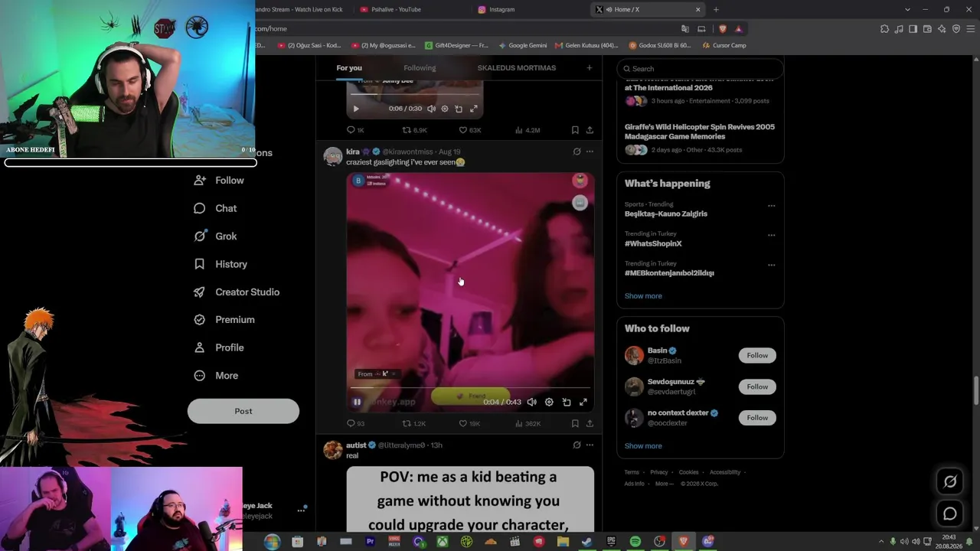
Task: Enter fullscreen on the kira video
Action: coord(583,402)
